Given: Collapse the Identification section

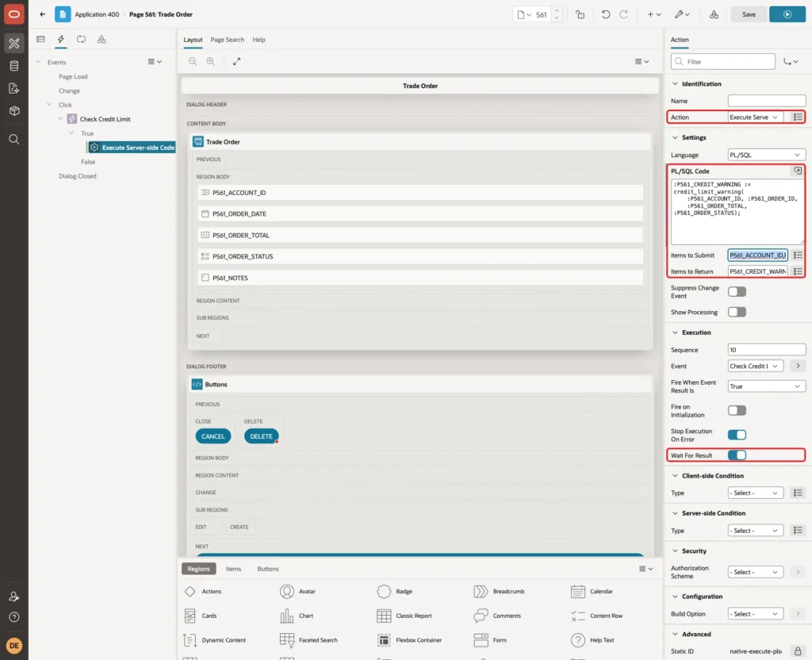Looking at the screenshot, I should coord(675,84).
